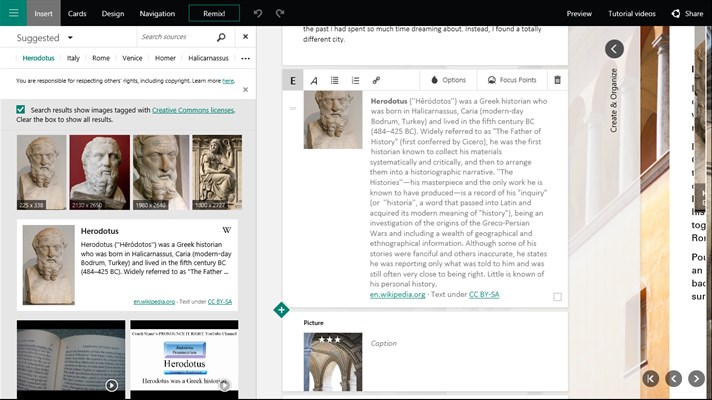Go to previous preview slide

tap(673, 378)
